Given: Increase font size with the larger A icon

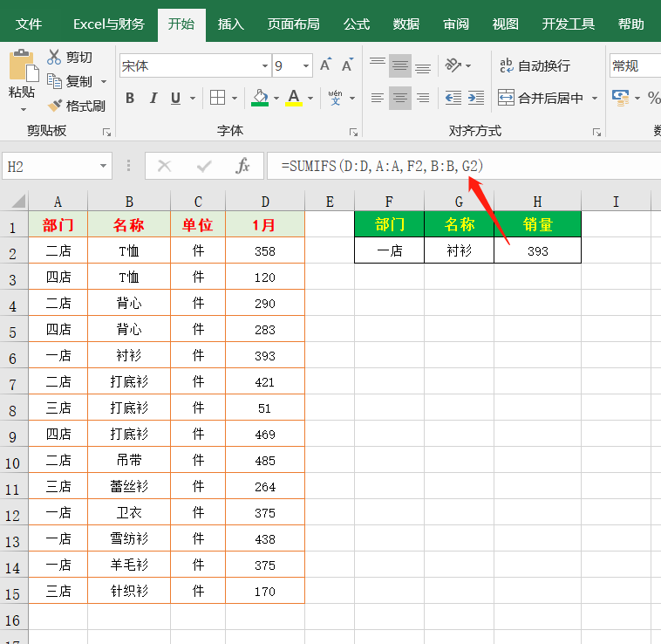Looking at the screenshot, I should [325, 65].
